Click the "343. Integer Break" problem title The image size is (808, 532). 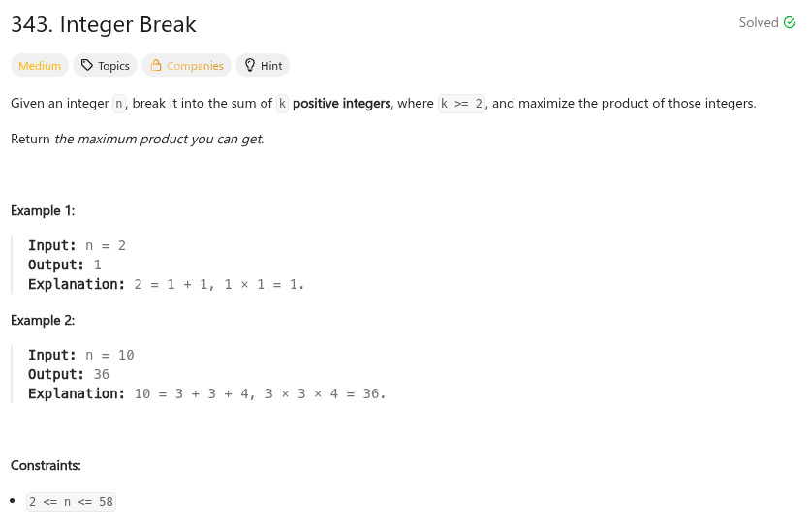[x=104, y=25]
